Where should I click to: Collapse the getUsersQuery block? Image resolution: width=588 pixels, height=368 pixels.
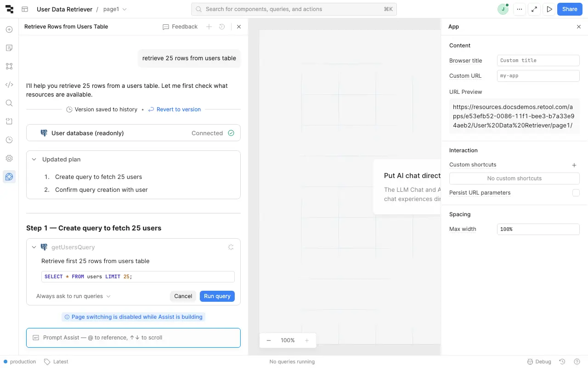point(34,247)
